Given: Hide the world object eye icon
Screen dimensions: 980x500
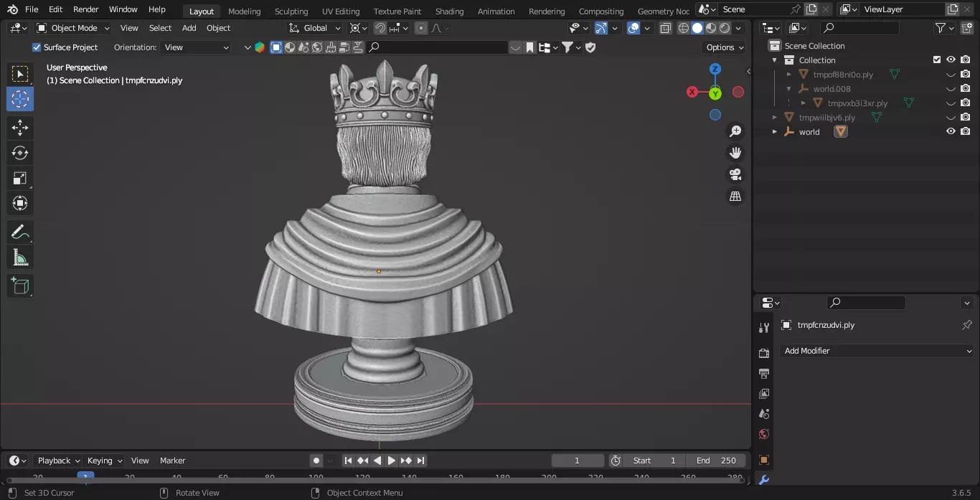Looking at the screenshot, I should [951, 132].
